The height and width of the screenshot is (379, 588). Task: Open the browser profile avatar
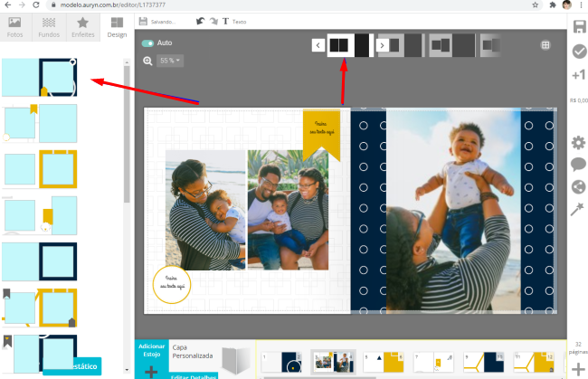566,5
